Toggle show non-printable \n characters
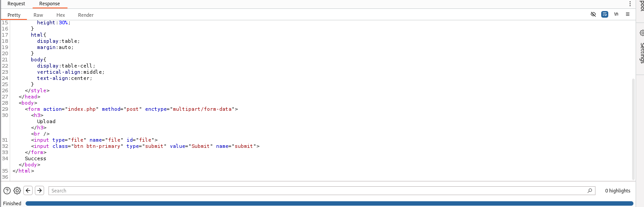 tap(616, 15)
